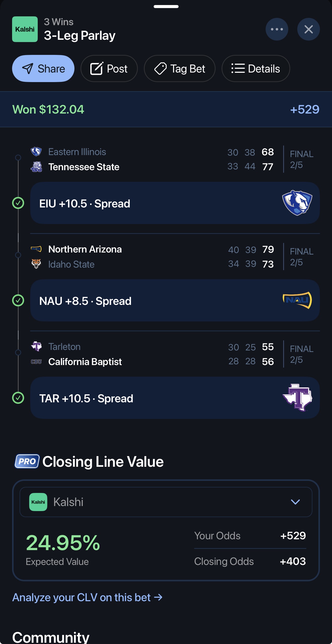Select the Post option
This screenshot has width=332, height=644.
(109, 68)
